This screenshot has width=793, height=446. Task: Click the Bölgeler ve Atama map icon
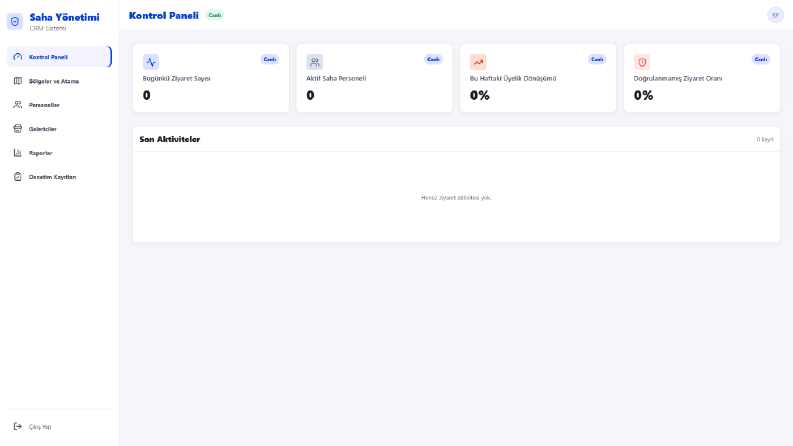(18, 81)
